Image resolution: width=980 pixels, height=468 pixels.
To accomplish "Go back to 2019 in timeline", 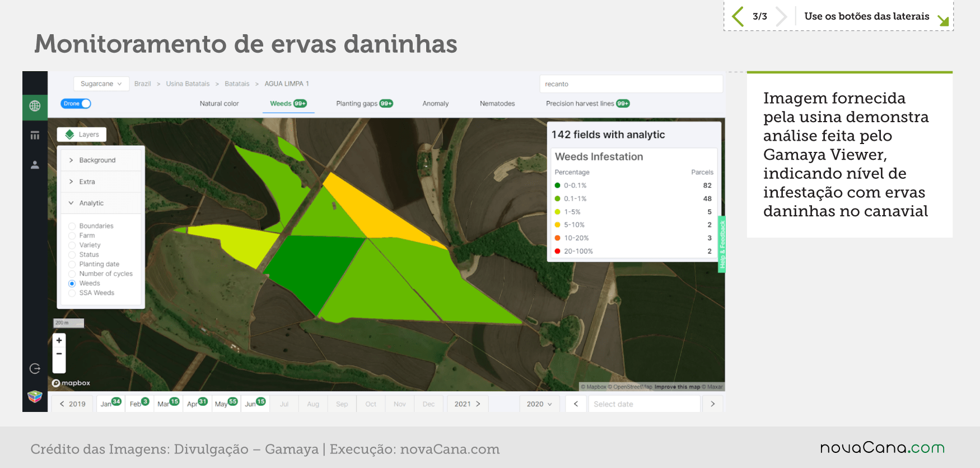I will (x=73, y=404).
